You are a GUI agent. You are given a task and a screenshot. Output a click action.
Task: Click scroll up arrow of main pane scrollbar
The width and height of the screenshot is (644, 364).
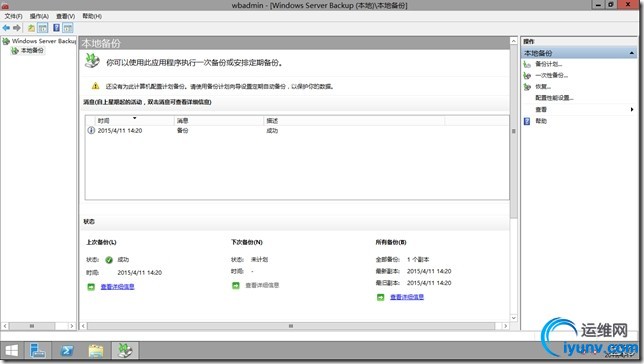click(513, 41)
